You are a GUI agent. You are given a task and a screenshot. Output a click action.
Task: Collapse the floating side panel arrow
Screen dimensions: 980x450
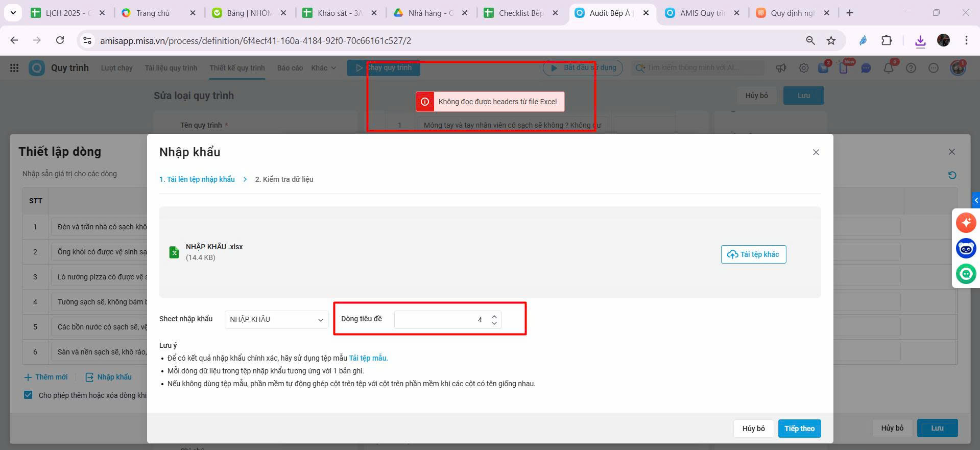pyautogui.click(x=976, y=200)
